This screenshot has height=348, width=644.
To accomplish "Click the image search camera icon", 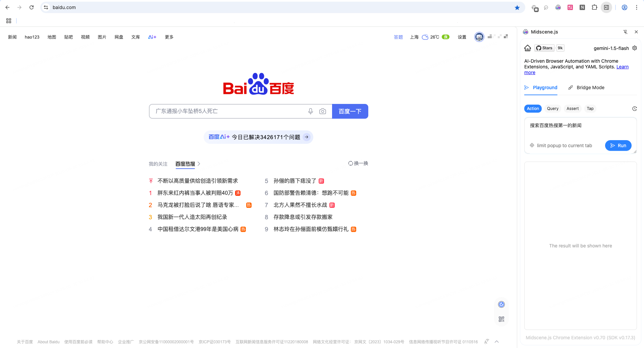I will tap(323, 111).
